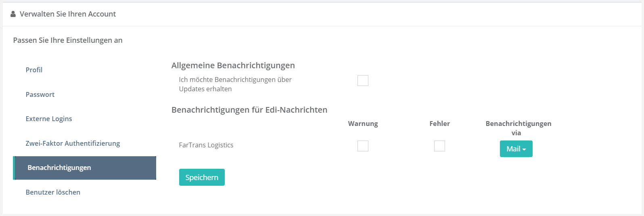Enable the update notifications checkbox
Screen dimensions: 644x216
tap(363, 80)
